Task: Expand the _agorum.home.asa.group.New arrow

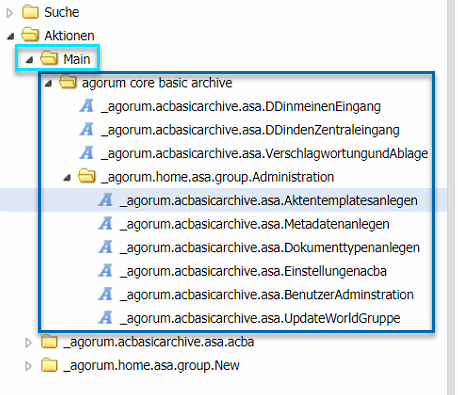Action: click(29, 366)
